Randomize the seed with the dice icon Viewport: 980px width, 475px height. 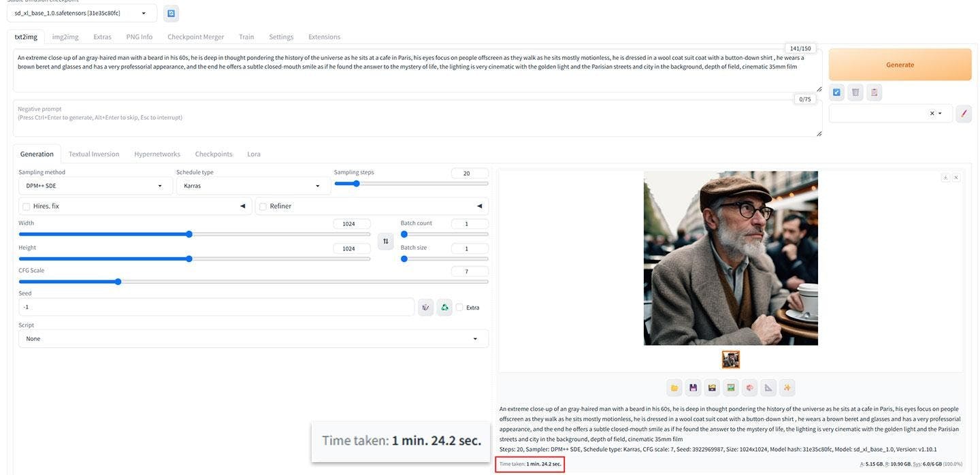(425, 308)
